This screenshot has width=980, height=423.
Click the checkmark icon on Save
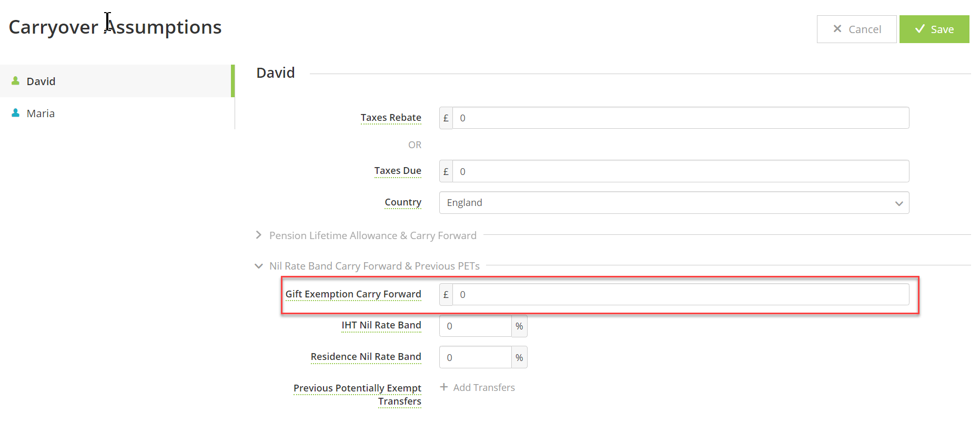[x=920, y=29]
